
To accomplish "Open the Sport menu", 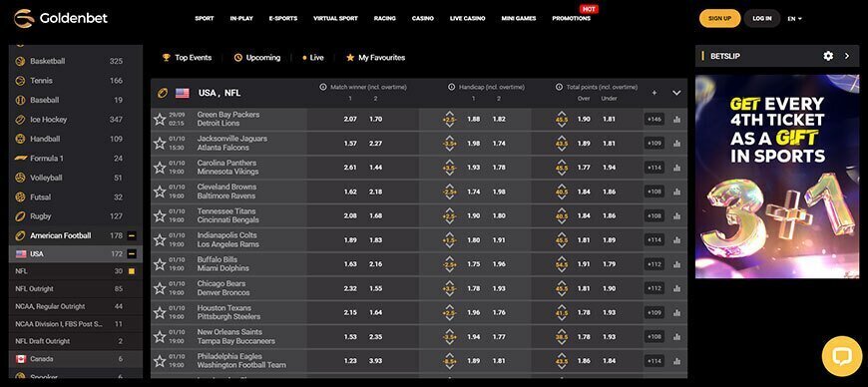I will pos(205,18).
